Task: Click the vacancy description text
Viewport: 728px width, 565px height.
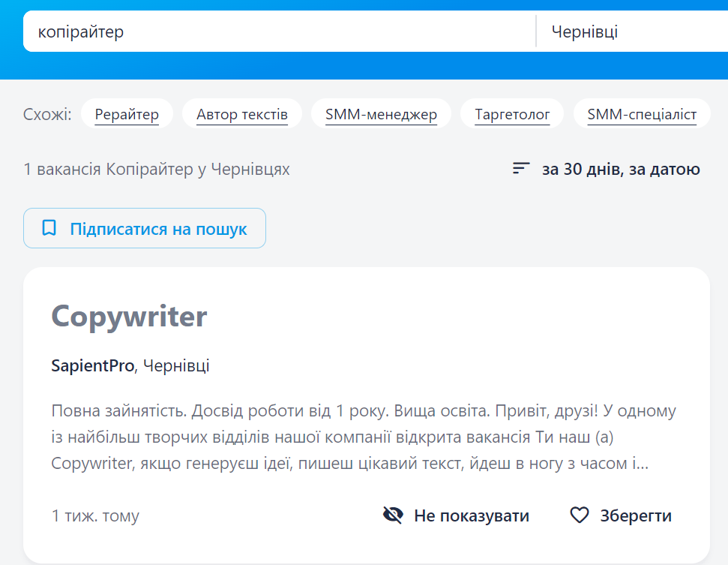Action: click(364, 437)
